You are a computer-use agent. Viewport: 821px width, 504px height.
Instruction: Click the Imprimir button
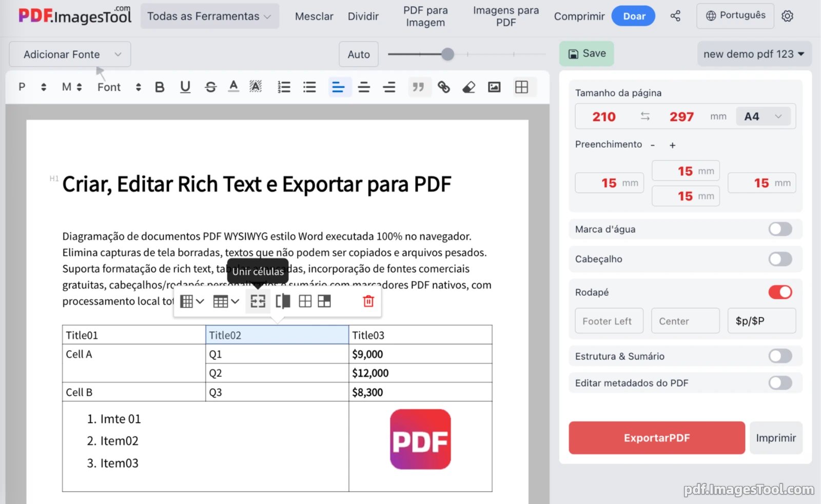click(776, 438)
